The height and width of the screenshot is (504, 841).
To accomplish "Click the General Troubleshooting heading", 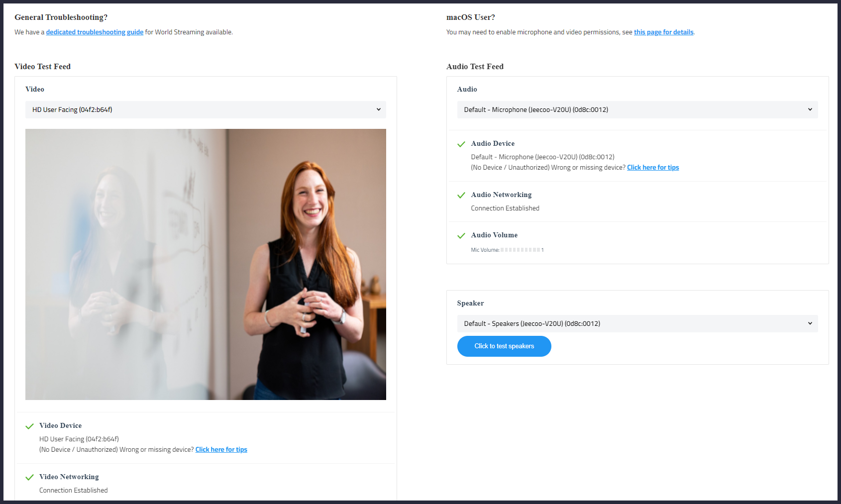I will click(x=61, y=17).
